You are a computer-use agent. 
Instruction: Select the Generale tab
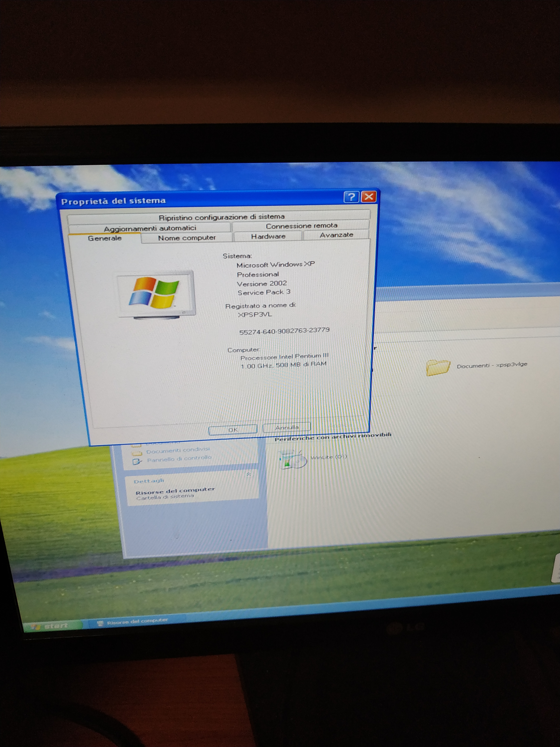click(x=105, y=238)
